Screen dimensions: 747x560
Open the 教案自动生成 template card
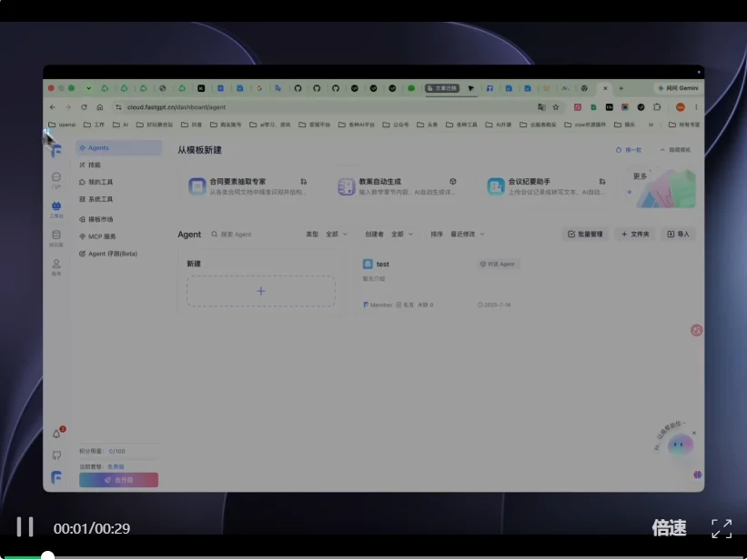click(x=399, y=186)
